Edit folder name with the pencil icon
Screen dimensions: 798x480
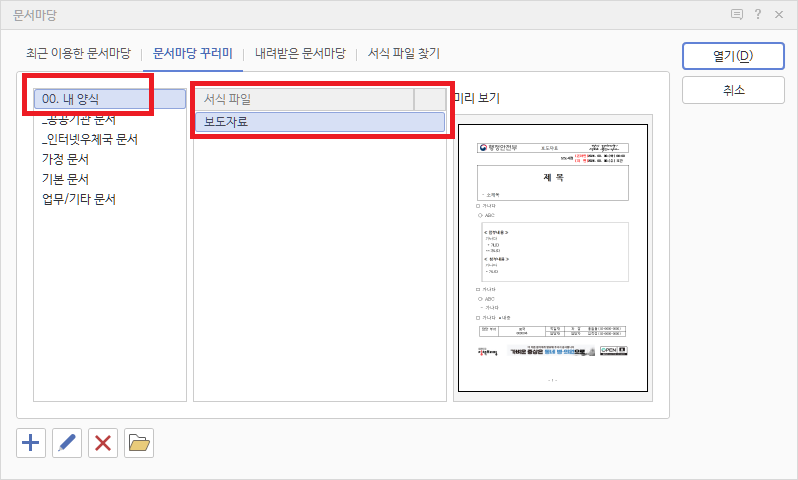click(x=67, y=443)
